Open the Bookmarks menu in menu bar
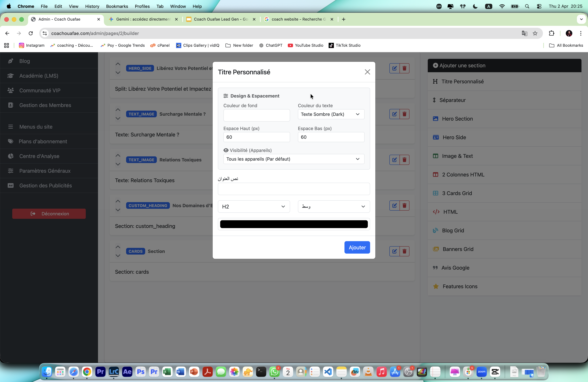The height and width of the screenshot is (382, 588). pos(117,6)
